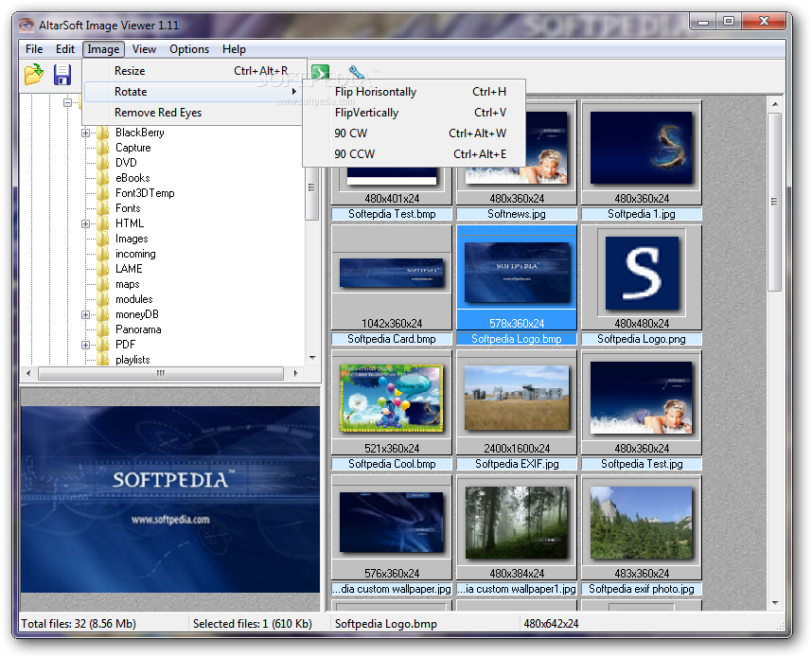Choose Remove Red Eyes menu entry
Screen dimensions: 812x658
click(x=193, y=113)
